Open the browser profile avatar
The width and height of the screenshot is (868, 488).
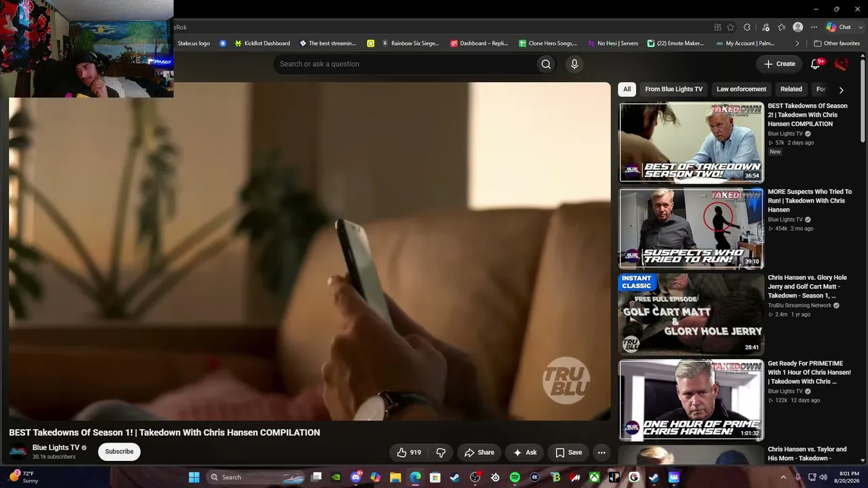tap(798, 27)
